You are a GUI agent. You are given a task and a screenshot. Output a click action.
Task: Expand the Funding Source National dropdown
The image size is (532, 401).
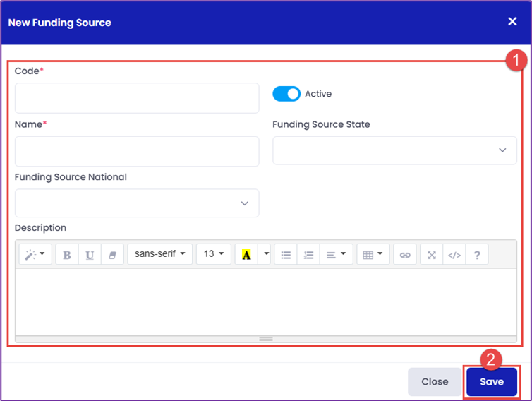137,203
